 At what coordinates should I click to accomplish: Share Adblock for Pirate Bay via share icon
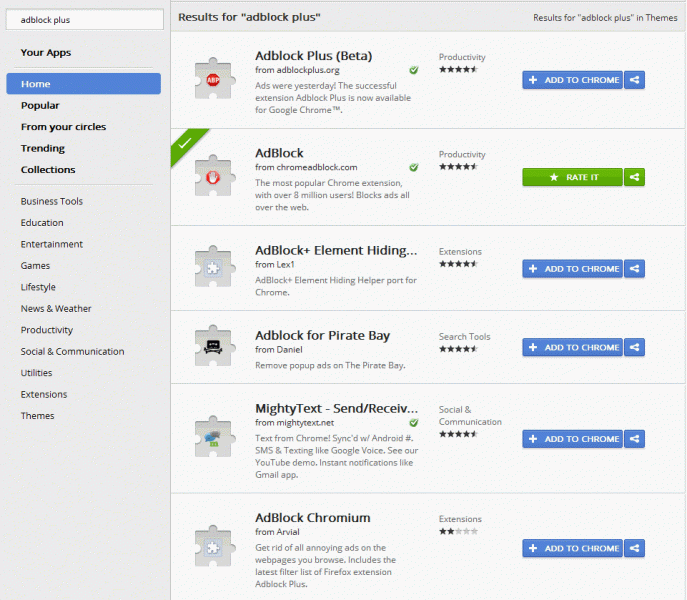point(634,347)
